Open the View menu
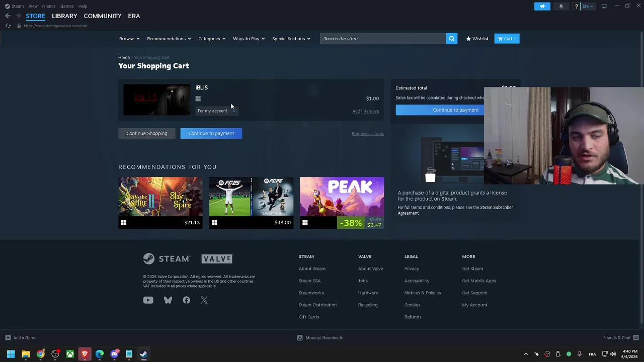The image size is (644, 362). (33, 6)
